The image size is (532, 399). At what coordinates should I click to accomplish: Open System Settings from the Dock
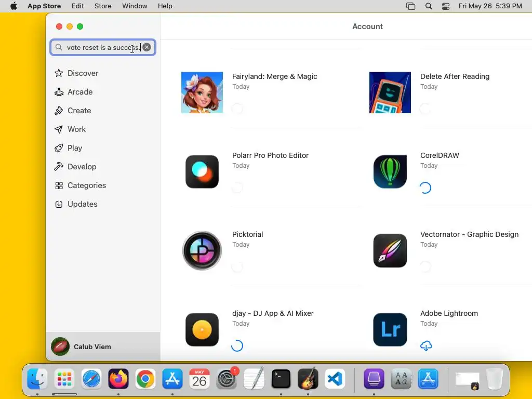(227, 379)
